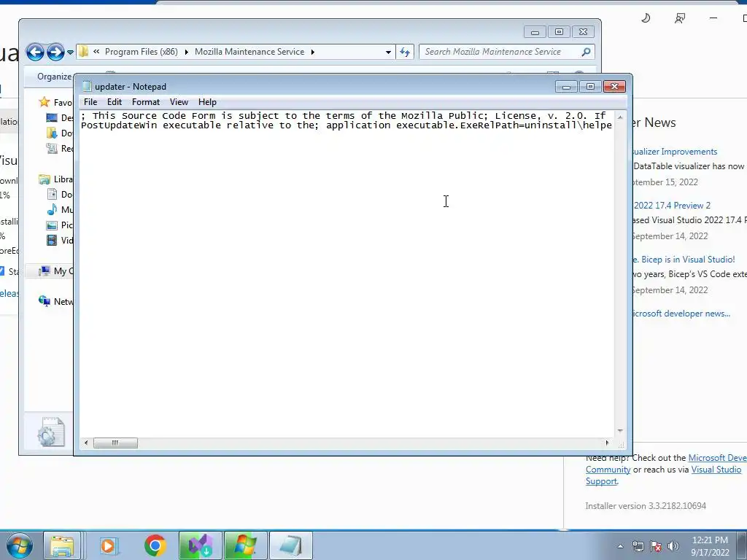The width and height of the screenshot is (747, 560).
Task: Click the Windows Start button
Action: 19,545
